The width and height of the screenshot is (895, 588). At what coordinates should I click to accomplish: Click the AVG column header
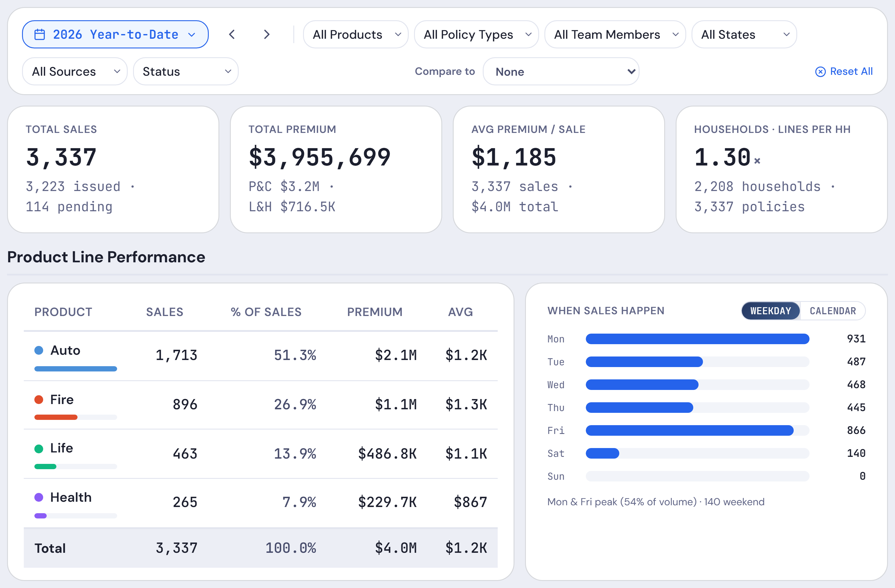point(460,312)
